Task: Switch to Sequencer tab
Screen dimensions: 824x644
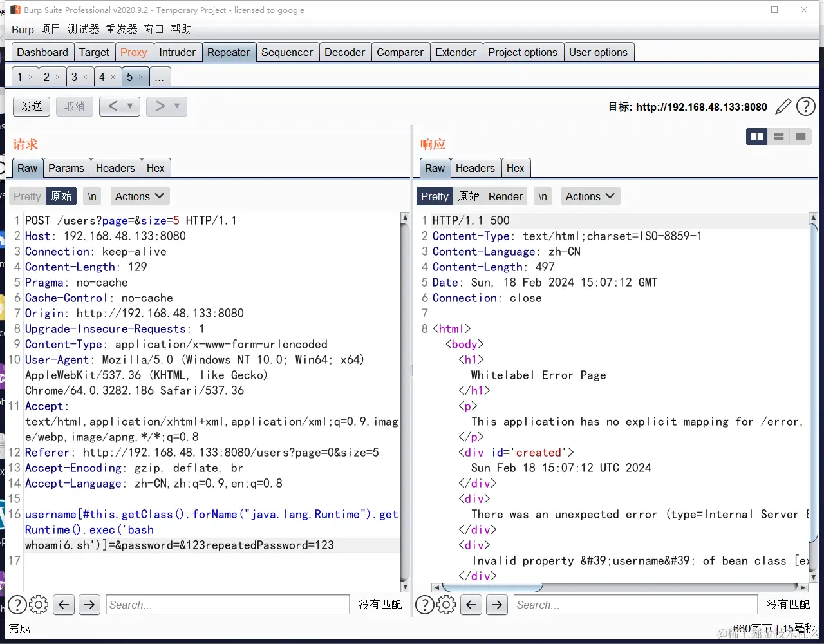Action: coord(287,52)
